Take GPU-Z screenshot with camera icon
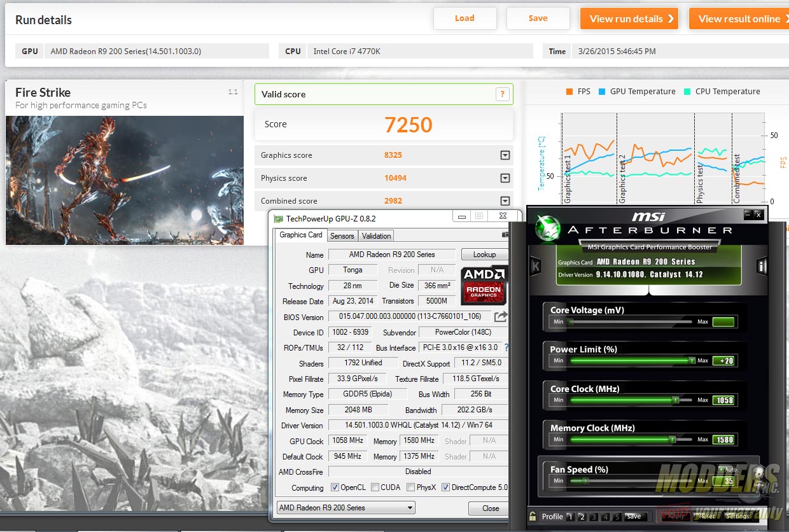789x532 pixels. point(505,235)
